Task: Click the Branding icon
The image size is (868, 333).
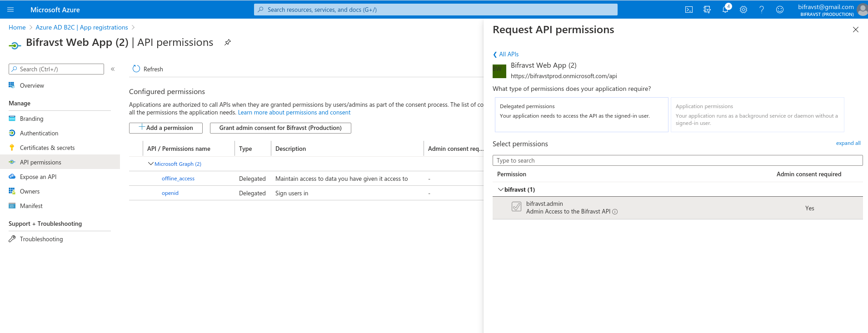Action: pos(12,118)
